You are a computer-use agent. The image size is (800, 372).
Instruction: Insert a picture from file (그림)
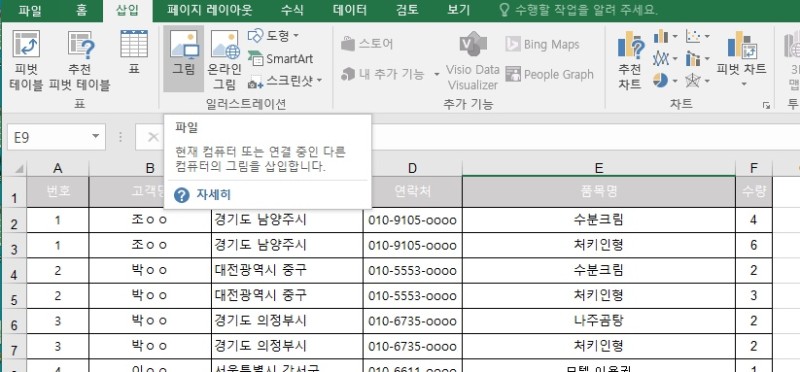(184, 59)
